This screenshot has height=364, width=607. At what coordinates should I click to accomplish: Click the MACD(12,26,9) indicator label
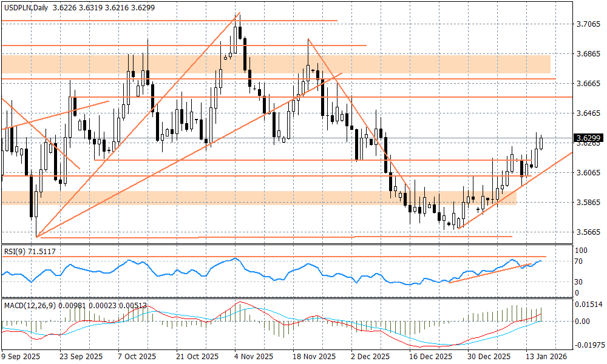pos(29,305)
